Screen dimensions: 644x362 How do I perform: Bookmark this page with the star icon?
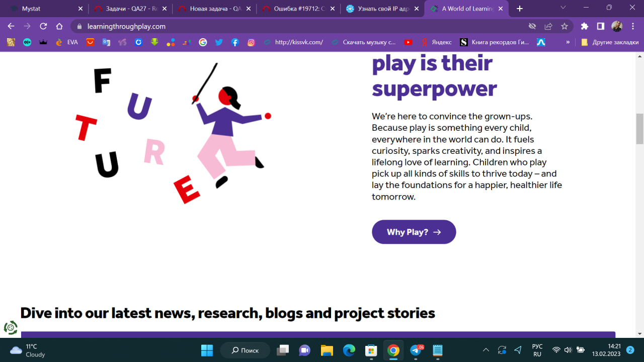click(x=565, y=26)
